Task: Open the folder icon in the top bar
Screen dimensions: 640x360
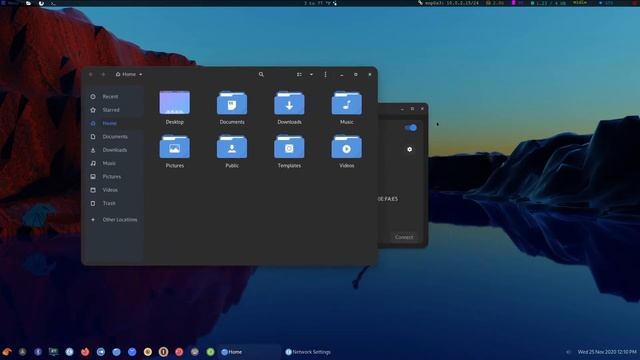Action: click(x=28, y=3)
